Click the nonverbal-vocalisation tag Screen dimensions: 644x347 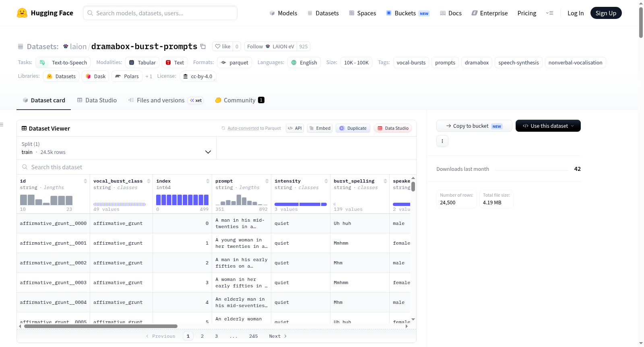575,62
